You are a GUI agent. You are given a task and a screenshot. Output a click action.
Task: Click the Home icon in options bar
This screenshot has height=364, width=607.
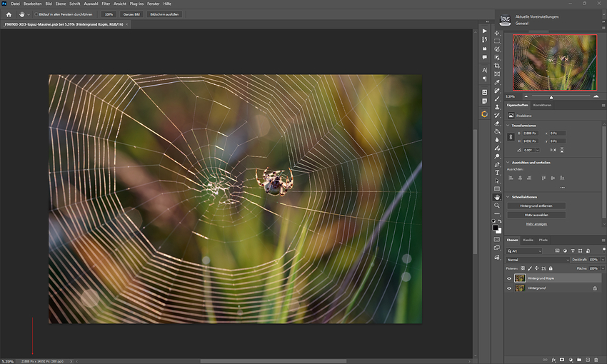(9, 14)
